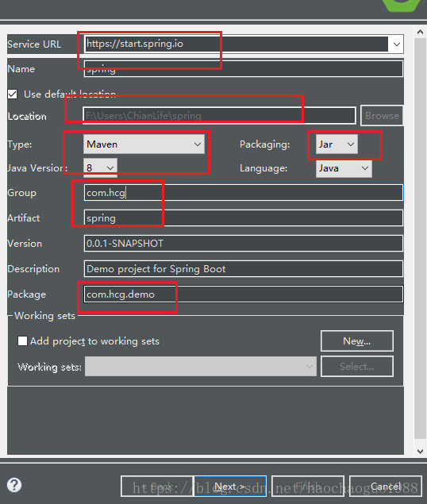The height and width of the screenshot is (504, 427).
Task: Open the help question mark icon
Action: [14, 485]
